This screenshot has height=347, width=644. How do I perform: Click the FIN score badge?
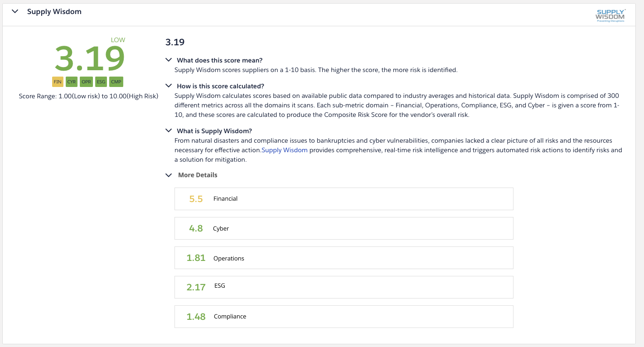coord(58,82)
